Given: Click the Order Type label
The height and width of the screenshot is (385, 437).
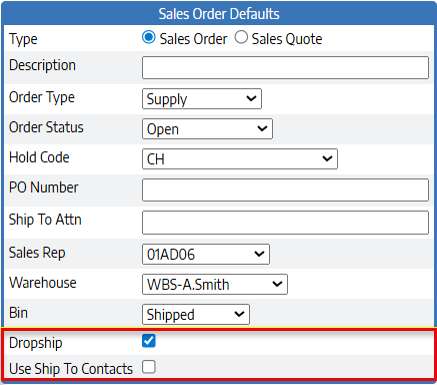Looking at the screenshot, I should click(42, 98).
